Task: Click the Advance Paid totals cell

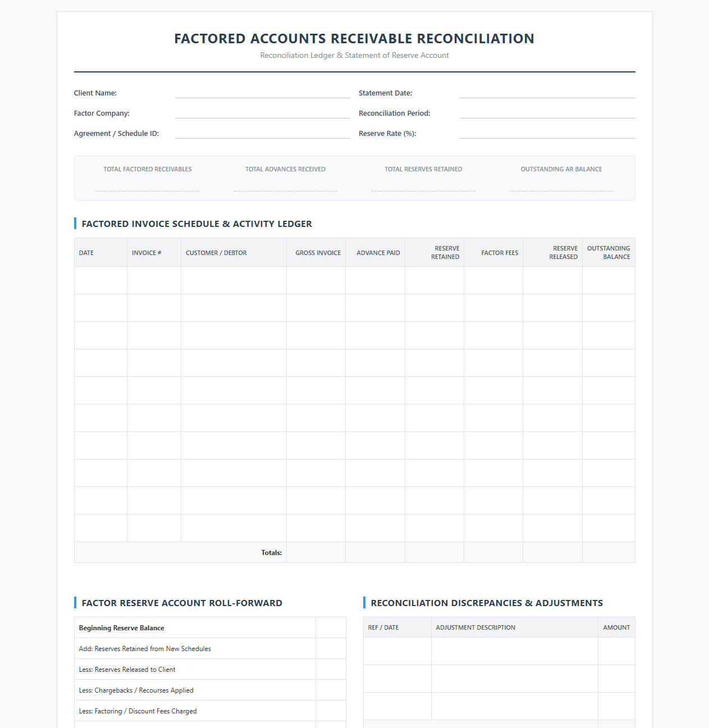Action: pyautogui.click(x=375, y=552)
